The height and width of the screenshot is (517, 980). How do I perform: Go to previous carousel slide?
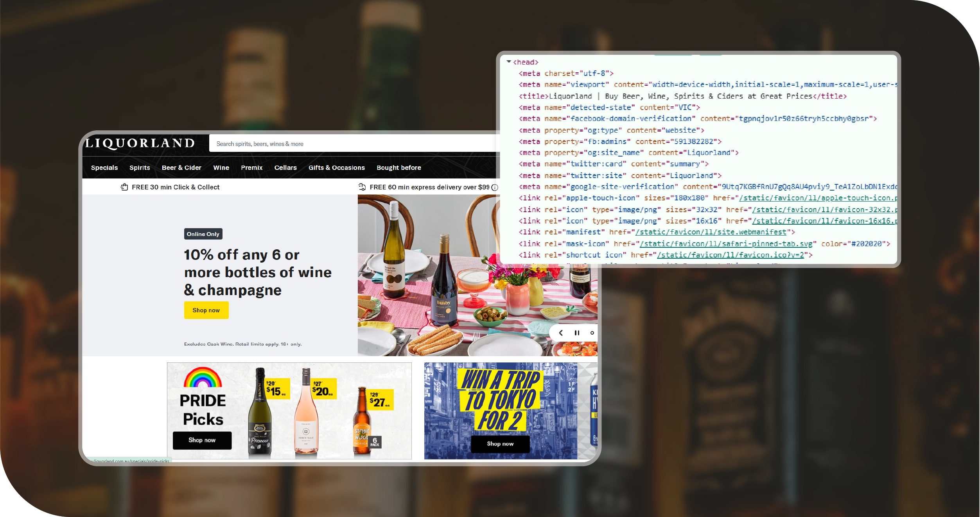pyautogui.click(x=561, y=333)
